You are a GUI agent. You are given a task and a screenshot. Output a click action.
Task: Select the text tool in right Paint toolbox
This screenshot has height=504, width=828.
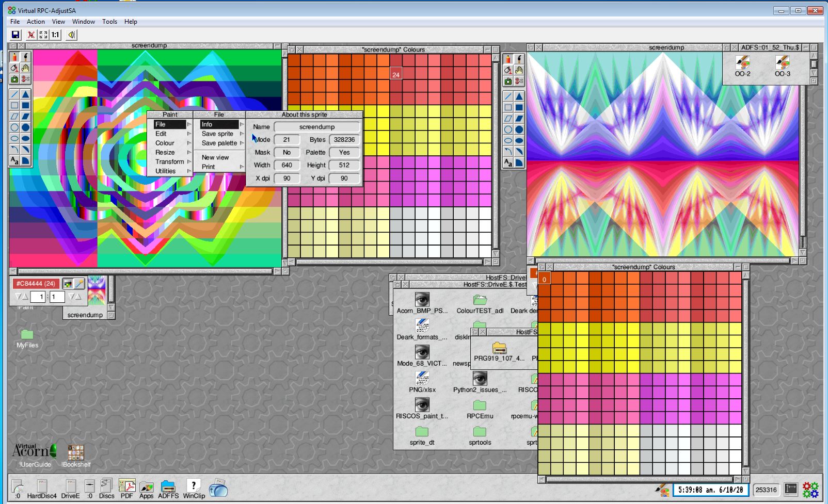pos(508,163)
